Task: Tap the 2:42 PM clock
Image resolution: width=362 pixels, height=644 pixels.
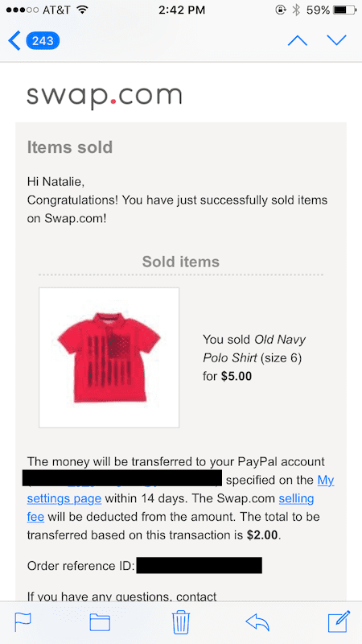Action: (182, 10)
